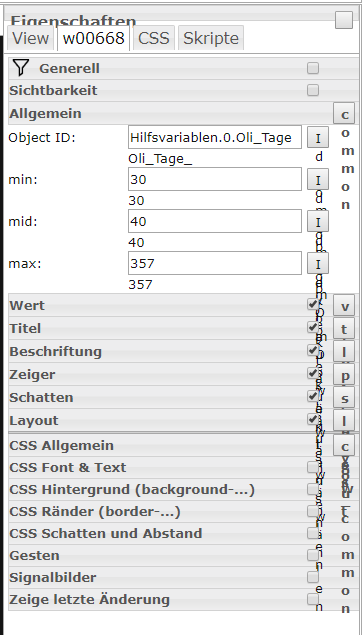The image size is (362, 635).
Task: Switch to the CSS tab
Action: [153, 38]
